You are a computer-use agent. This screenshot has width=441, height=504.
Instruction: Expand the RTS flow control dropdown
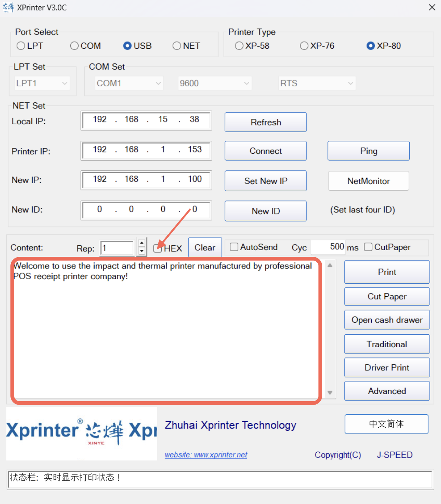(317, 83)
